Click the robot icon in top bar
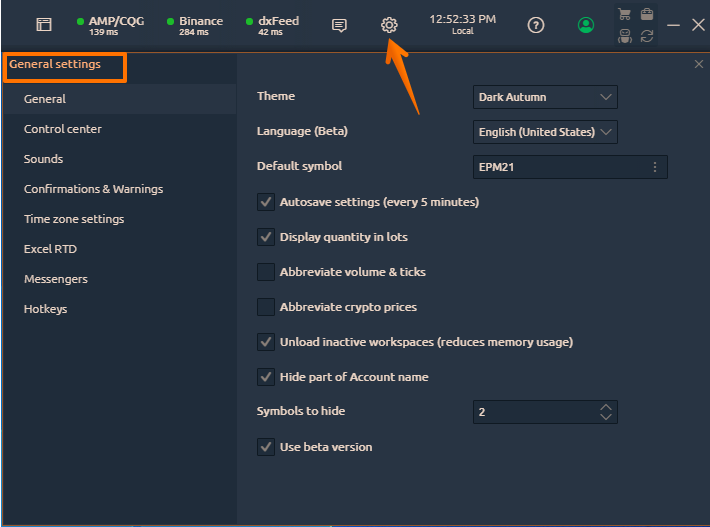The height and width of the screenshot is (527, 710). [x=625, y=36]
